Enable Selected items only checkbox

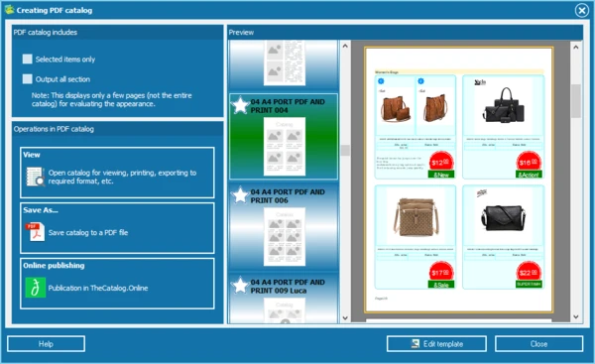(x=28, y=59)
